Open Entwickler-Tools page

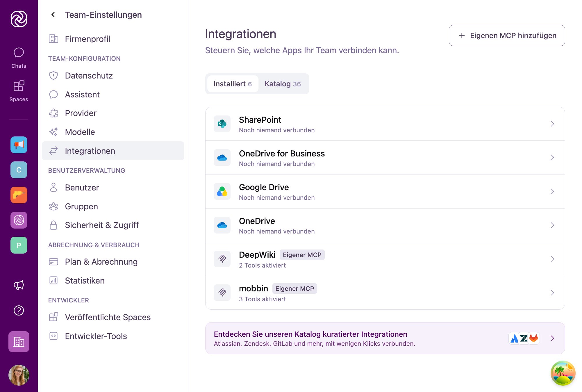(113, 336)
